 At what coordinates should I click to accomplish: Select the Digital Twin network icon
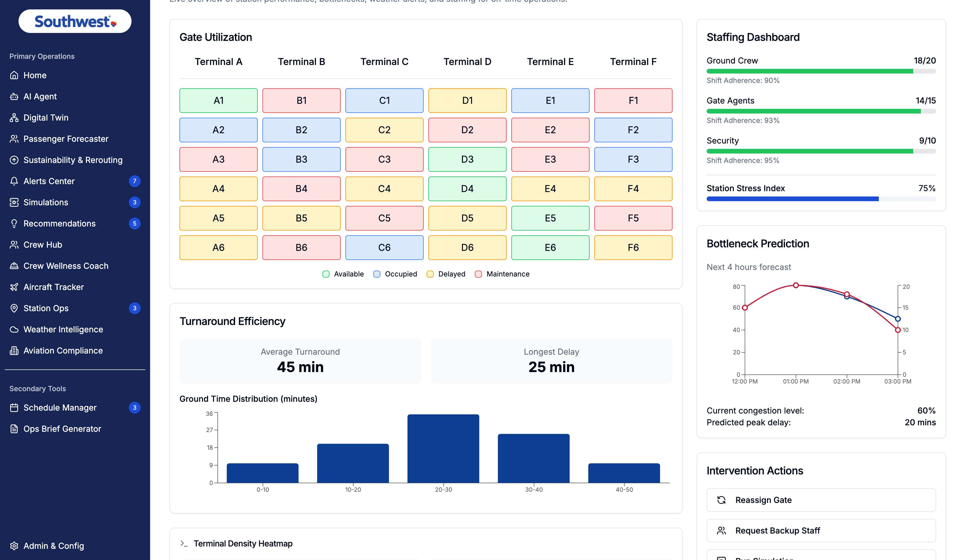point(14,118)
